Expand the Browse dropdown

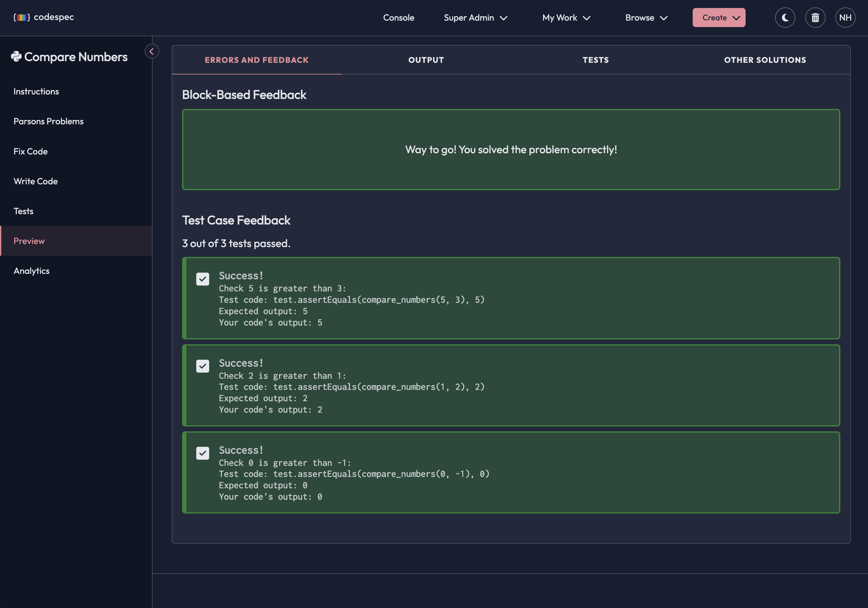(x=646, y=18)
